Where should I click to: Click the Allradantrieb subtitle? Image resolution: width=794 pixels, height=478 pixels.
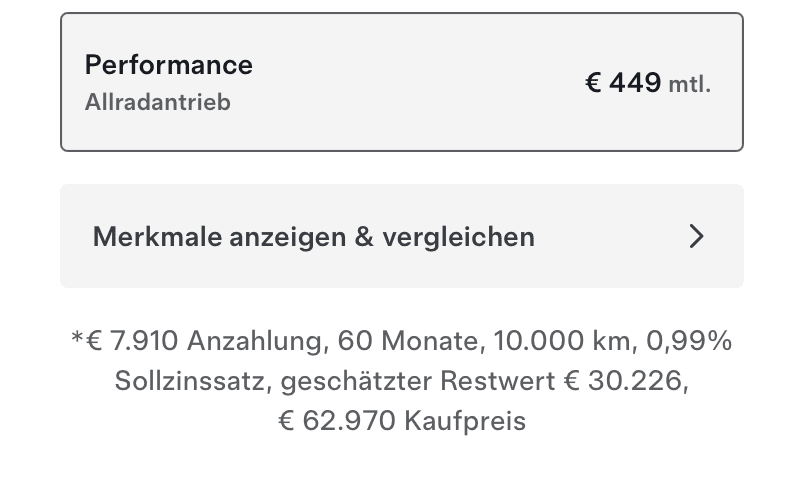[x=157, y=102]
